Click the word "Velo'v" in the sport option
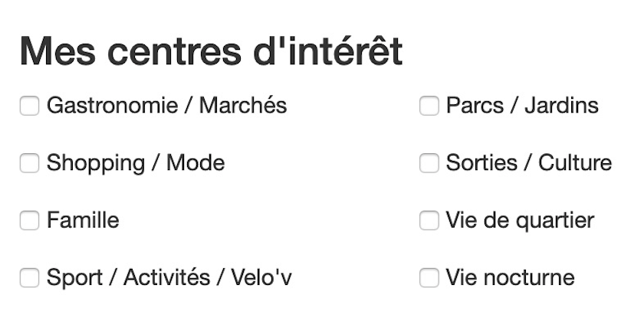This screenshot has height=331, width=644. click(x=261, y=277)
